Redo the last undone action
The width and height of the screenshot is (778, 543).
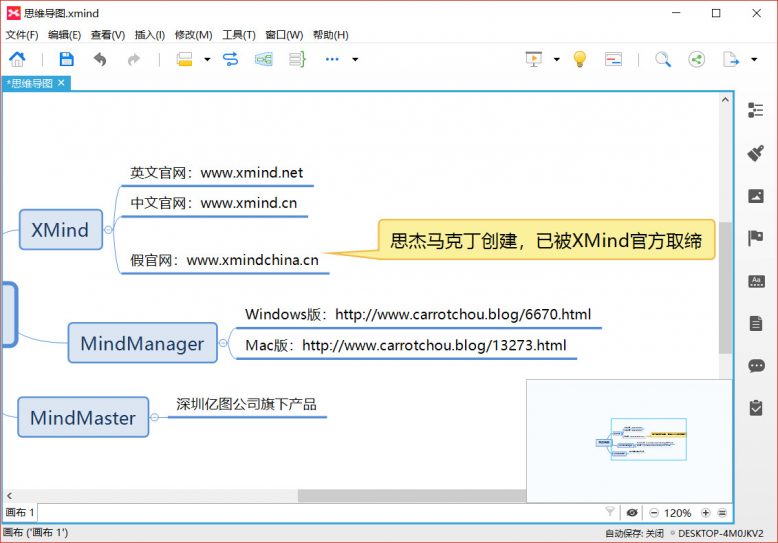click(133, 60)
